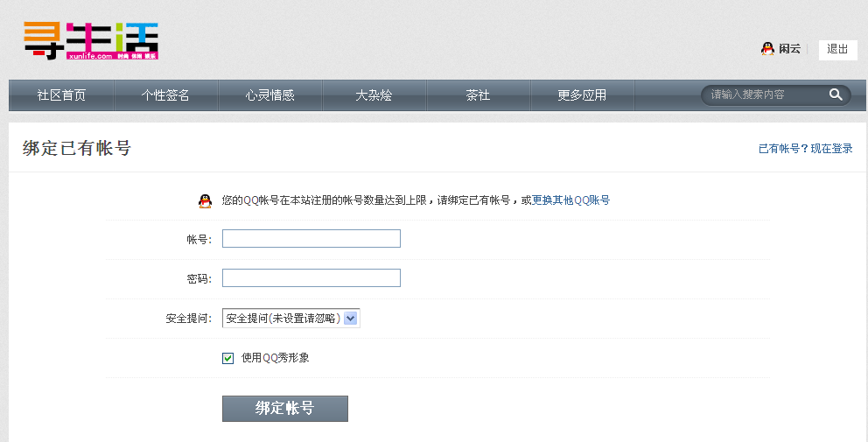
Task: Click the 退出 logout button
Action: point(837,49)
